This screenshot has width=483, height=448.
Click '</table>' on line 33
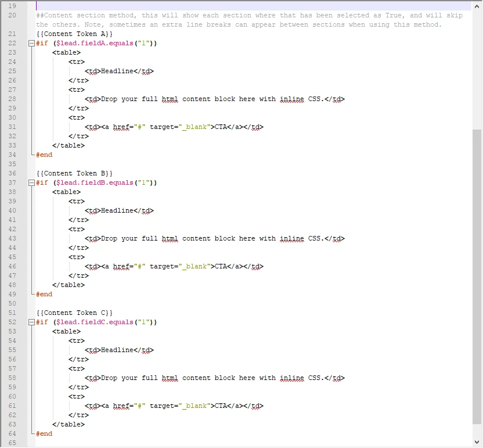[69, 145]
